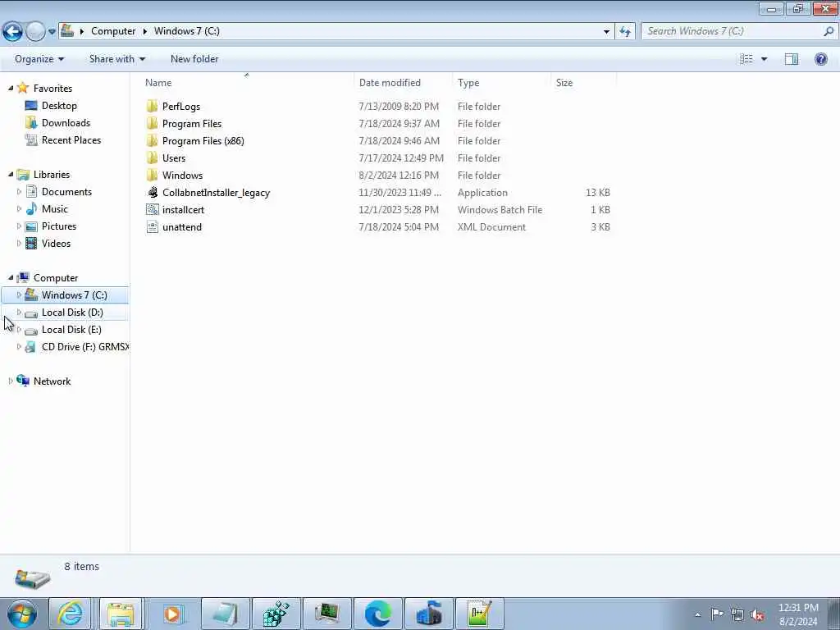Screen dimensions: 840x630
Task: Select Local Disk (D:) in navigation pane
Action: click(72, 313)
